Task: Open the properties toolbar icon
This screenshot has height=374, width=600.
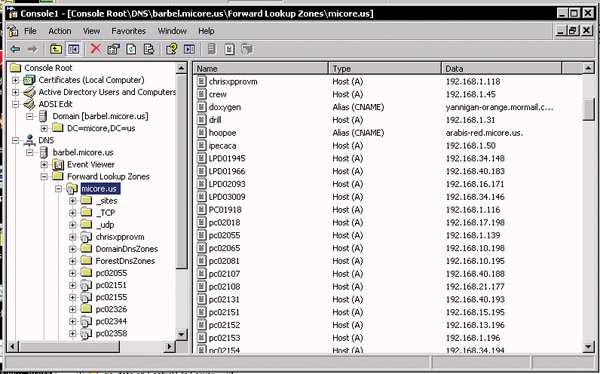Action: coord(113,49)
